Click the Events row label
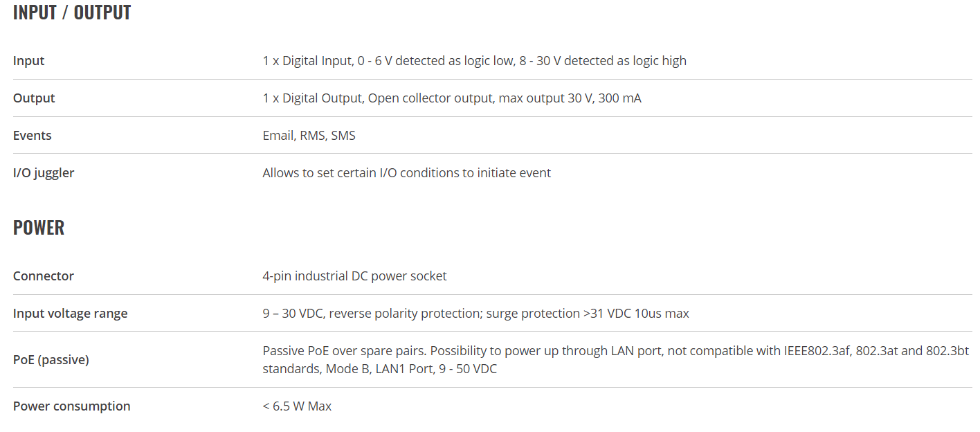Screen dimensions: 980x432 [33, 136]
